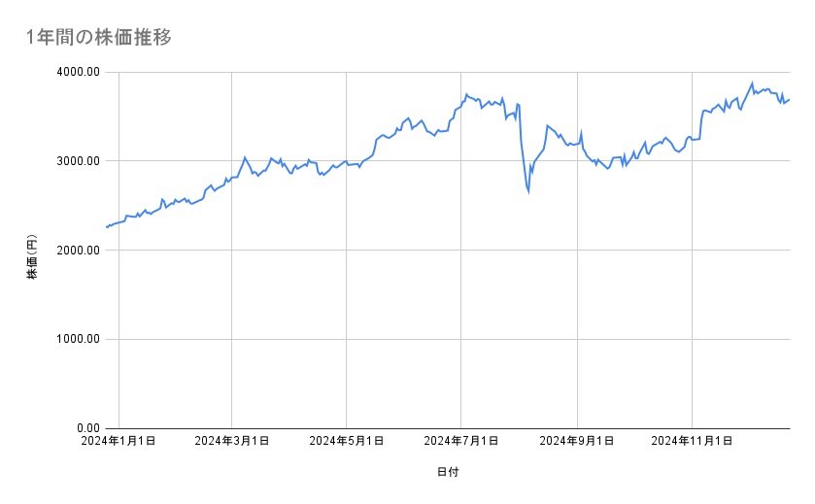Click the lowest point of the August price dip
Screen dimensions: 815x504
click(528, 192)
